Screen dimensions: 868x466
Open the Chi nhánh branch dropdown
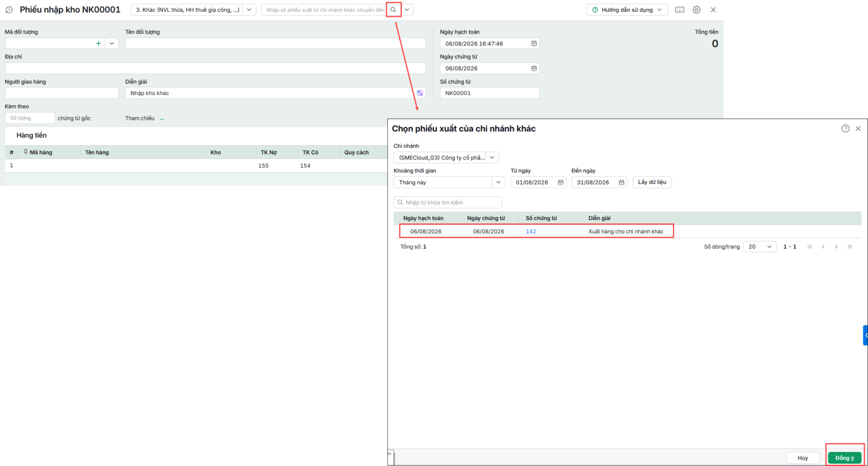coord(492,157)
